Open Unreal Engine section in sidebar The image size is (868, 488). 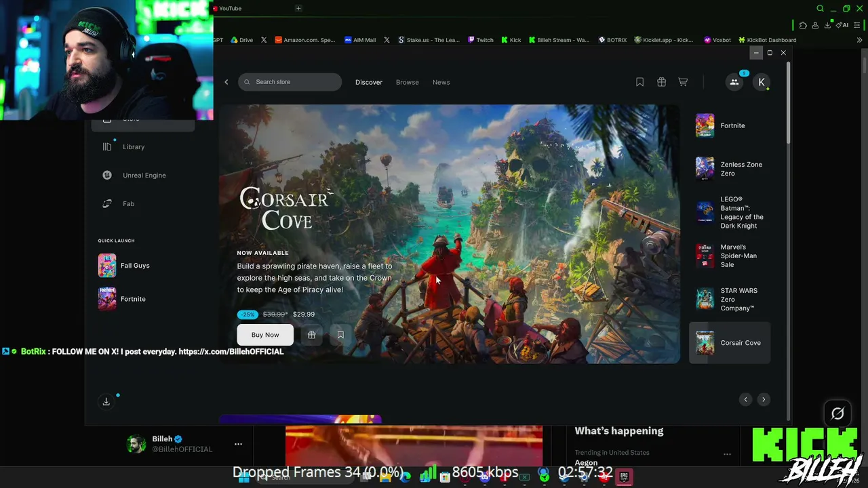[x=144, y=176]
